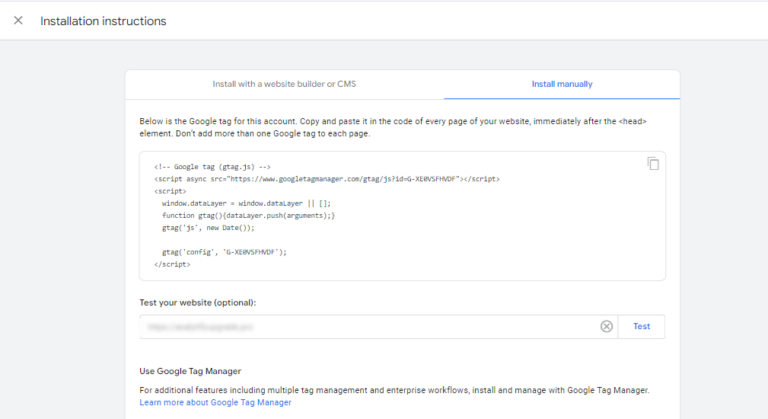Click the Use Google Tag Manager heading
The width and height of the screenshot is (768, 419).
(190, 371)
